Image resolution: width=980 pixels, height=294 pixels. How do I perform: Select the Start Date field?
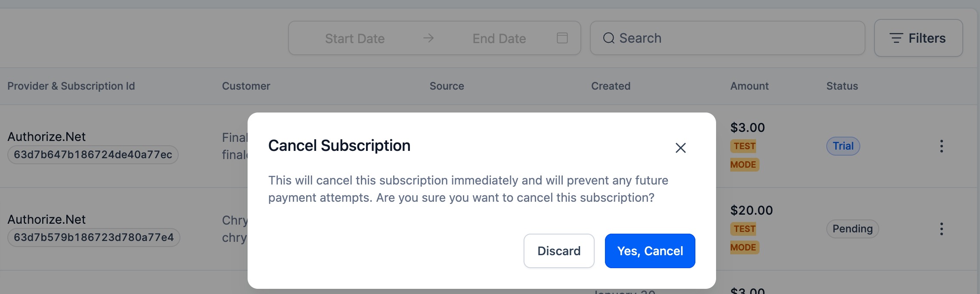click(355, 38)
